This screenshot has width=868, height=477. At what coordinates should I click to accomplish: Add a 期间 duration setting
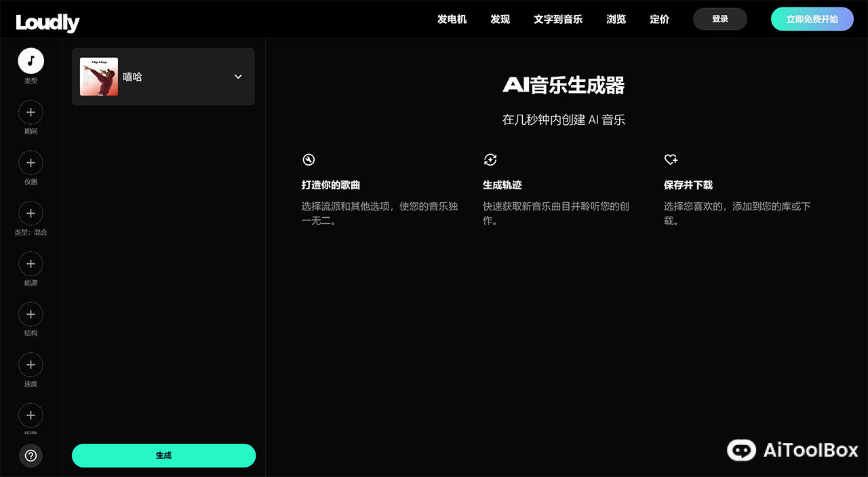click(x=31, y=112)
